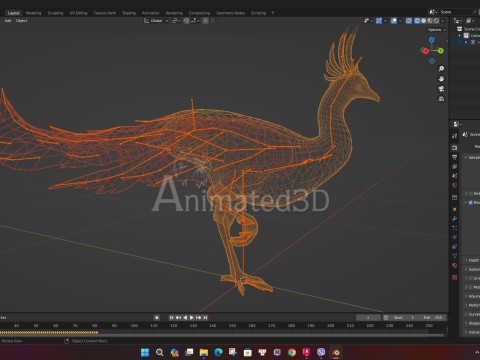
Task: Open the viewport shading options dropdown
Action: pyautogui.click(x=443, y=21)
